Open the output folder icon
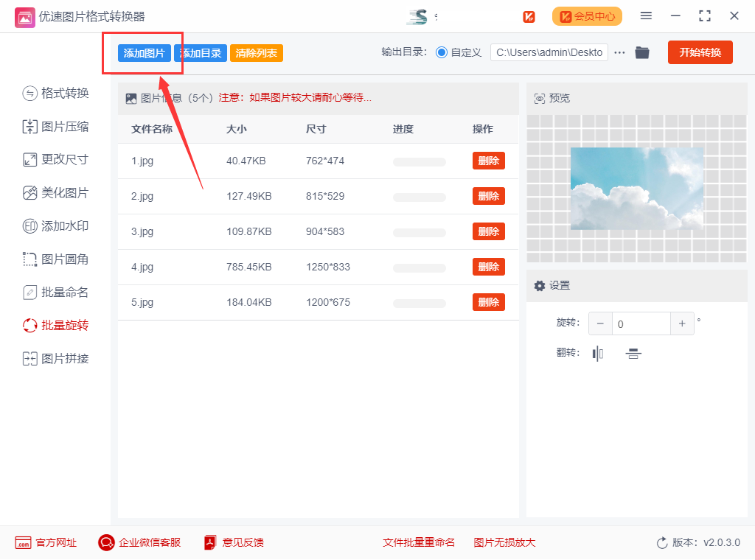 click(642, 52)
